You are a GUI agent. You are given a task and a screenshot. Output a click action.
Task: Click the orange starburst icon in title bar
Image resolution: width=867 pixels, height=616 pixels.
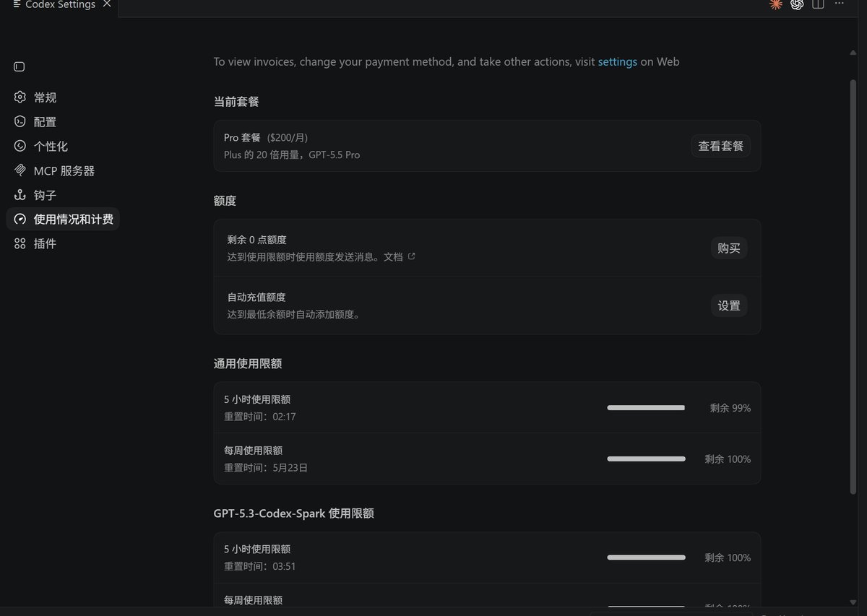pos(776,4)
